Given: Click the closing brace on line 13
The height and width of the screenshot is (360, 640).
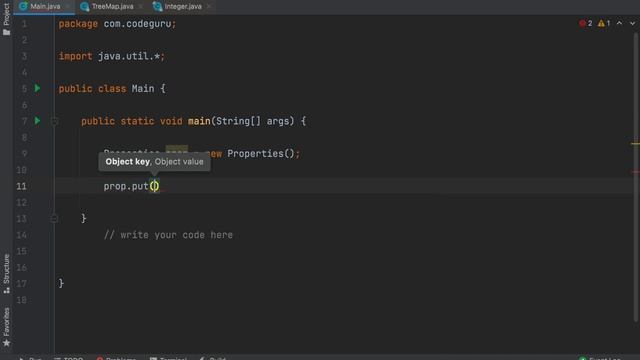Looking at the screenshot, I should pyautogui.click(x=84, y=218).
